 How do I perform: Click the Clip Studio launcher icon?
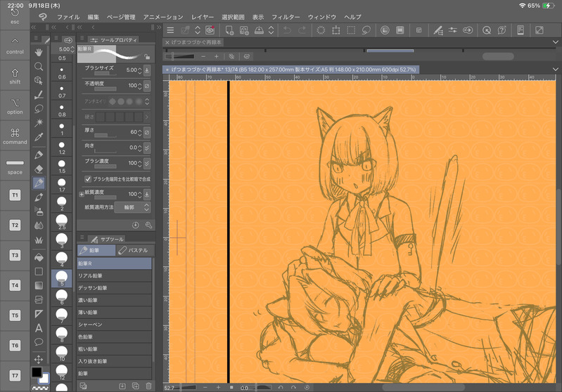tap(210, 30)
